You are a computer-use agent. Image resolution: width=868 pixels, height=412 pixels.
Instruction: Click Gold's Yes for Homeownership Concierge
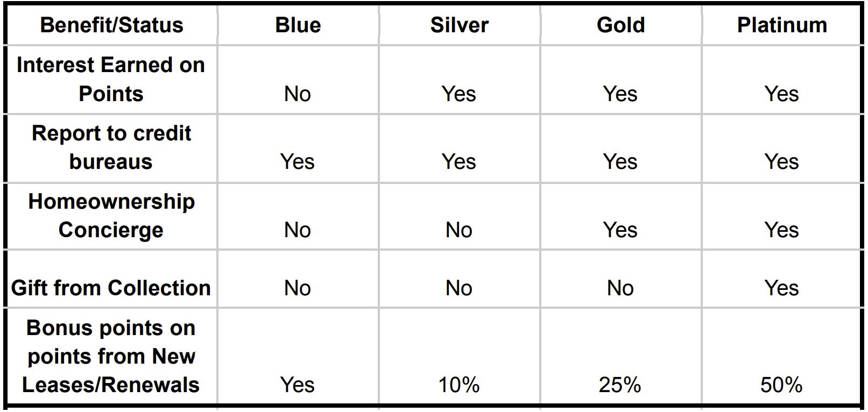pos(620,230)
